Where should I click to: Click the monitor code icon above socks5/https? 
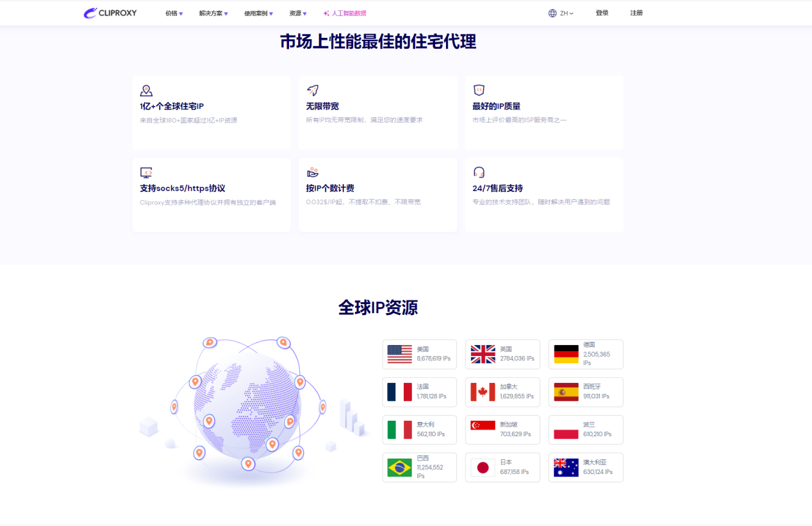[146, 173]
